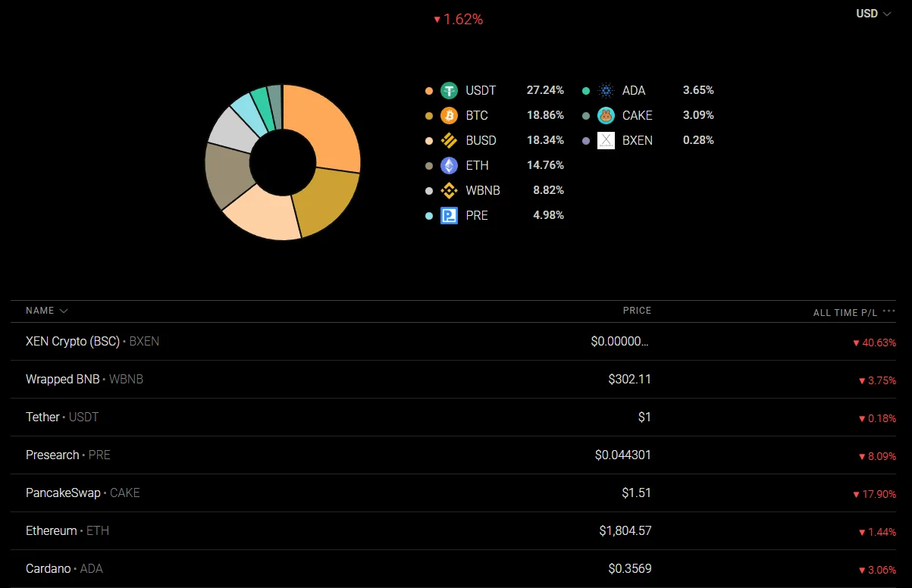Click the $0.044301 Presearch price
Image resolution: width=912 pixels, height=588 pixels.
(x=623, y=455)
